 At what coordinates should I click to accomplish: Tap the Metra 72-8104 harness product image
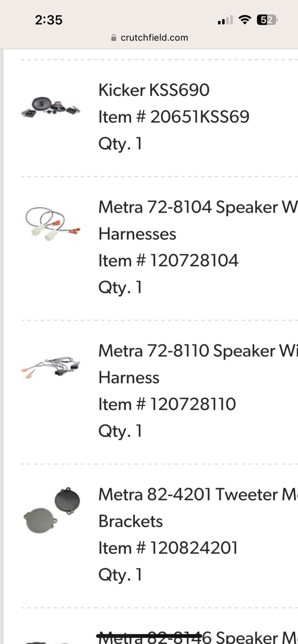[52, 224]
